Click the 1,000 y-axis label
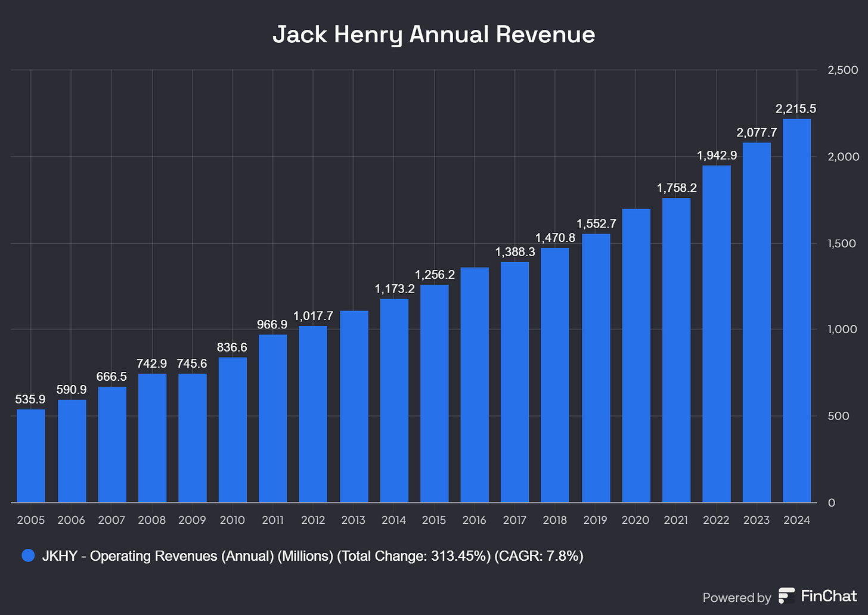868x615 pixels. [842, 330]
